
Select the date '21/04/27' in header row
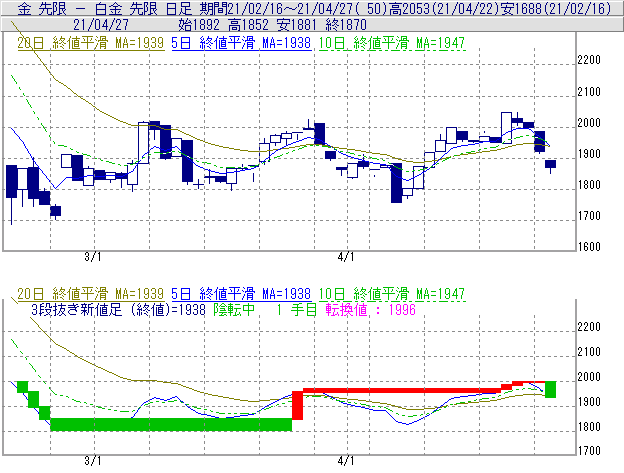pos(101,25)
